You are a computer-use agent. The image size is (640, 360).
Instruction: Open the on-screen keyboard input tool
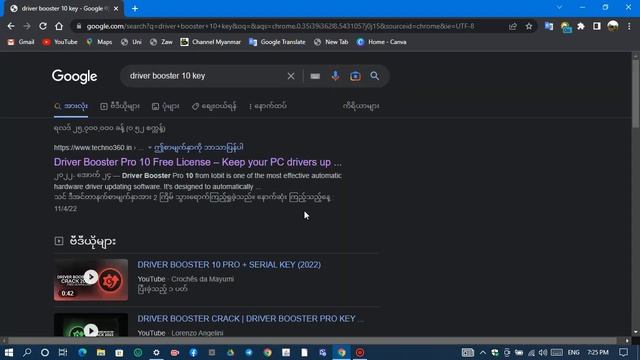[x=315, y=76]
